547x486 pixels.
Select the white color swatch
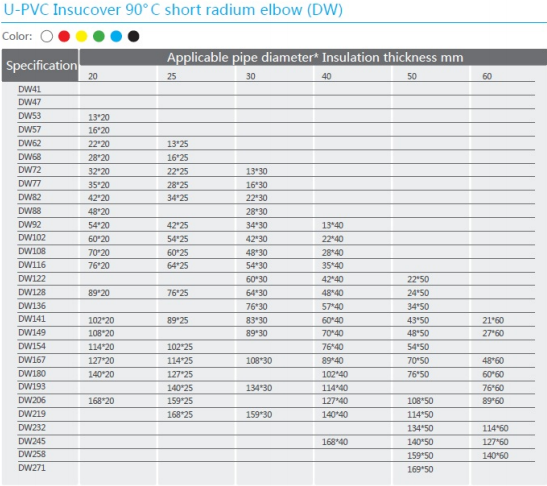coord(47,36)
